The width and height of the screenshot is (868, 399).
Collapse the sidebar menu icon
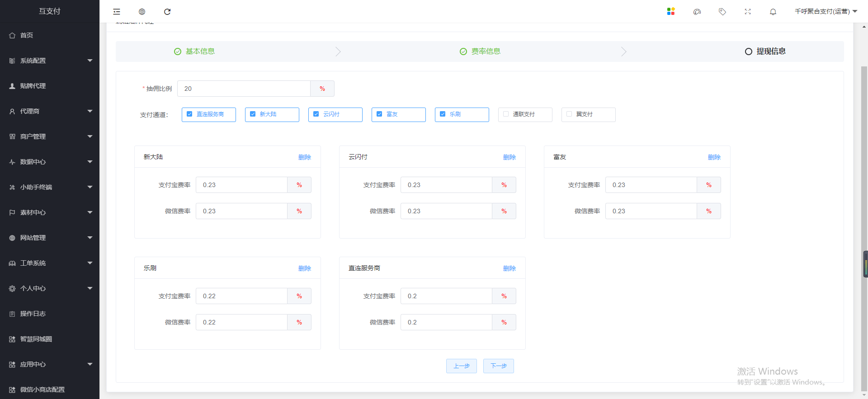(117, 12)
